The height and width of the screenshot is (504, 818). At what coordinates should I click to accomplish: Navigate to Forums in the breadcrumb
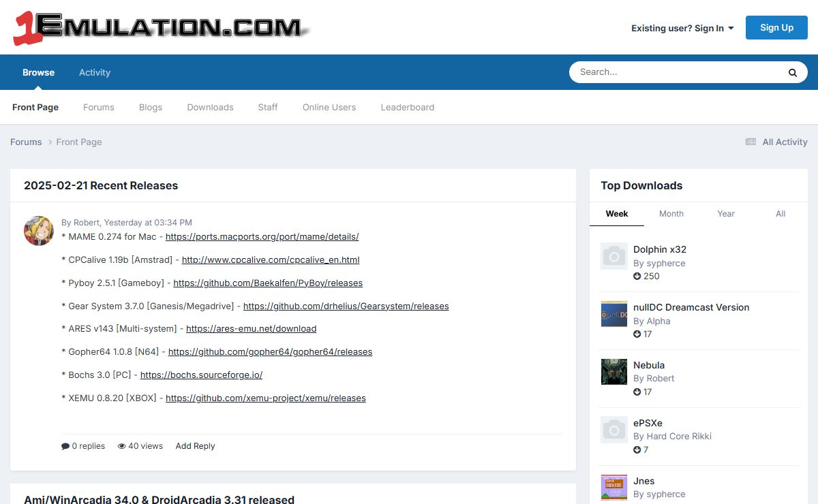(x=26, y=142)
